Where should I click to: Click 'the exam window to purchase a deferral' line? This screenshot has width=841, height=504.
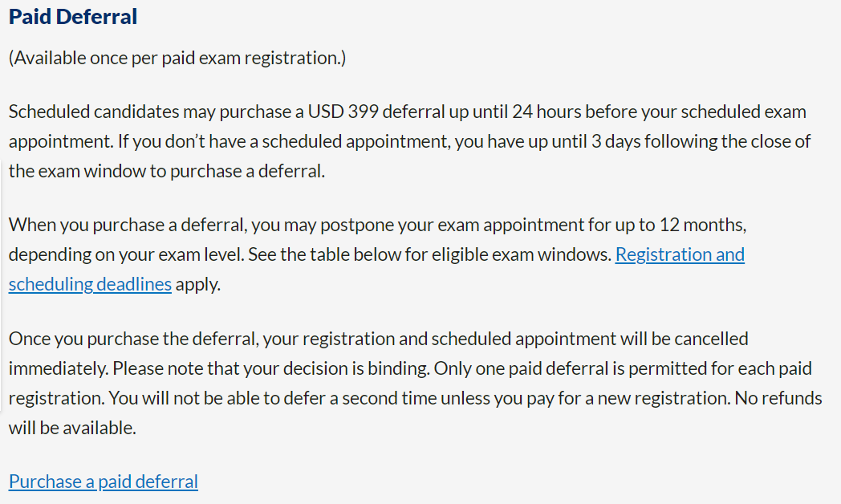(167, 171)
